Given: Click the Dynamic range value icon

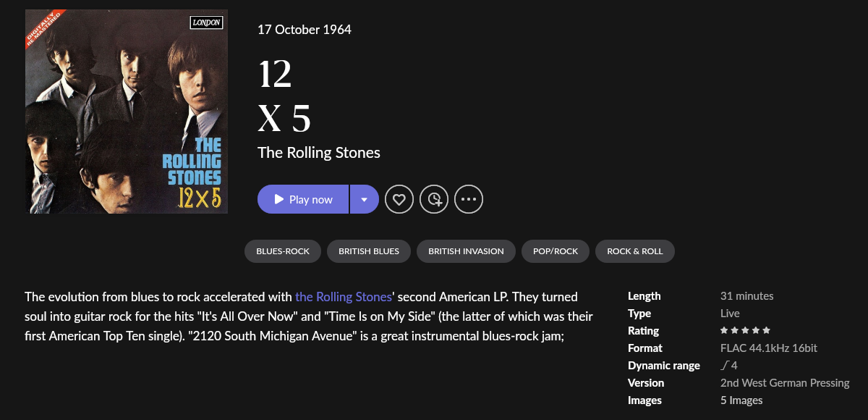Looking at the screenshot, I should coord(725,366).
